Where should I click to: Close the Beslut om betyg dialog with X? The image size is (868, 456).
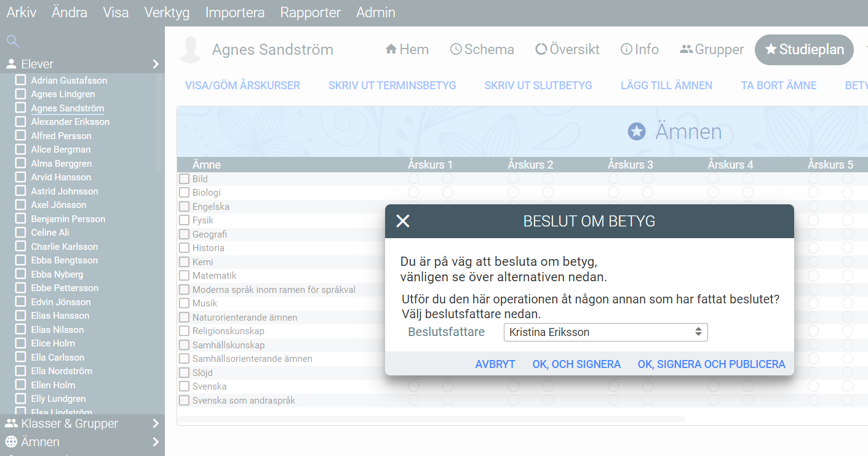[403, 221]
